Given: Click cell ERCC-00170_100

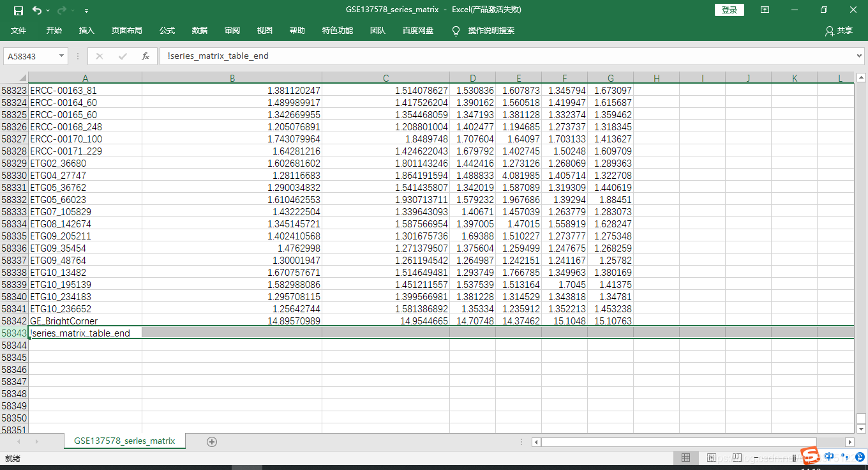Looking at the screenshot, I should click(x=86, y=139).
